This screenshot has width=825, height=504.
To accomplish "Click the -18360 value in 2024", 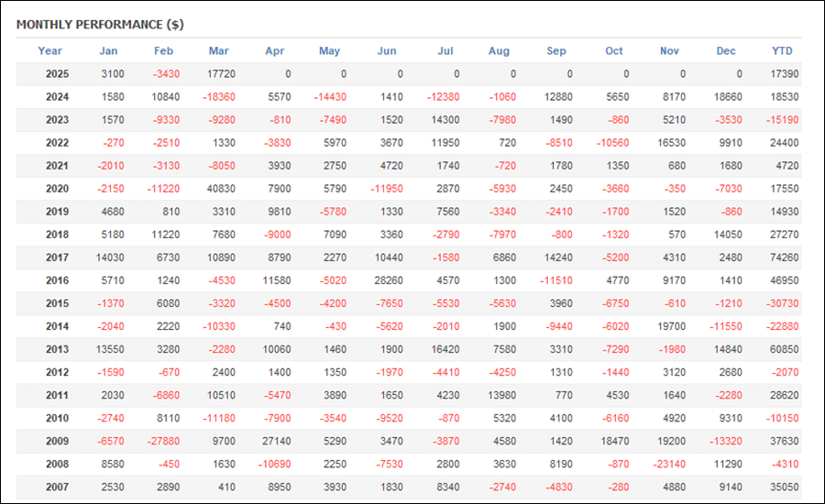I will point(219,97).
